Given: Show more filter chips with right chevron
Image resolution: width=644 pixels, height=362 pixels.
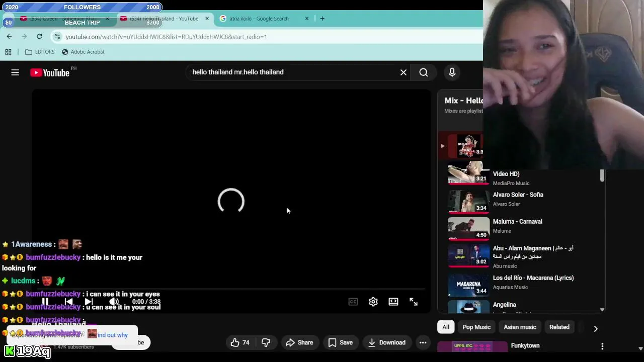Looking at the screenshot, I should [596, 328].
